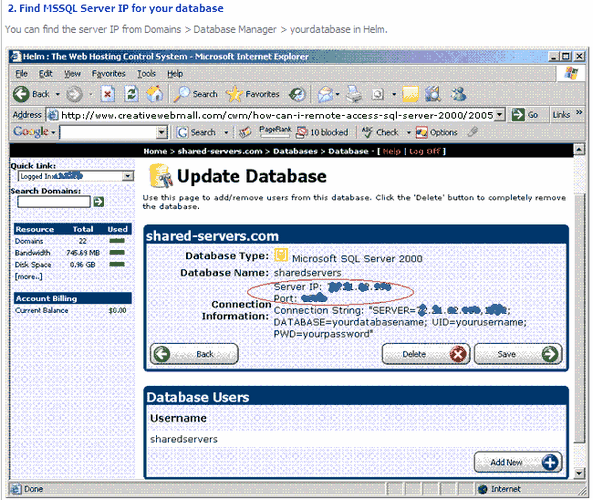The height and width of the screenshot is (500, 593).
Task: Click the IE window title bar icon
Action: tap(15, 57)
